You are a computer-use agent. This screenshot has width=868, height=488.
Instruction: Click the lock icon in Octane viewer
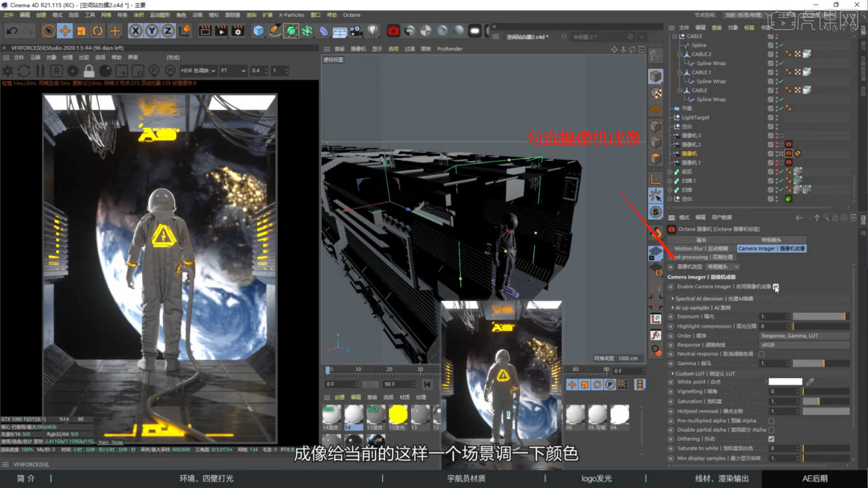coord(89,71)
